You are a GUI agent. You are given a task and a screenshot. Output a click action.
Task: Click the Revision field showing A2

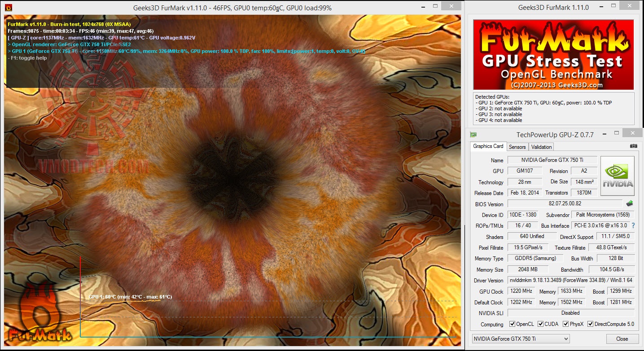tap(584, 171)
